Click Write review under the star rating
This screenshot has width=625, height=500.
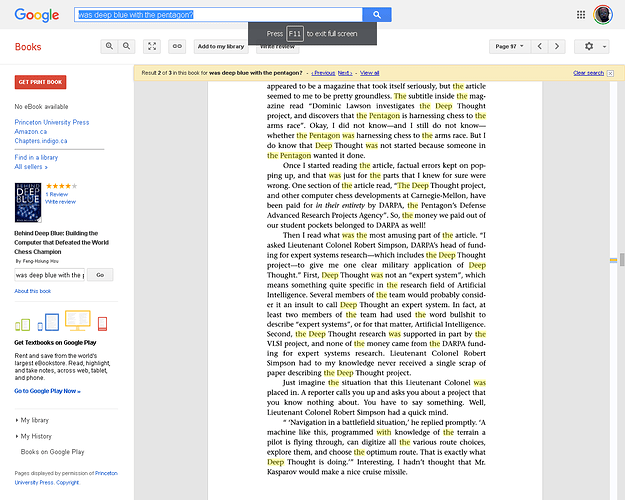pos(60,202)
